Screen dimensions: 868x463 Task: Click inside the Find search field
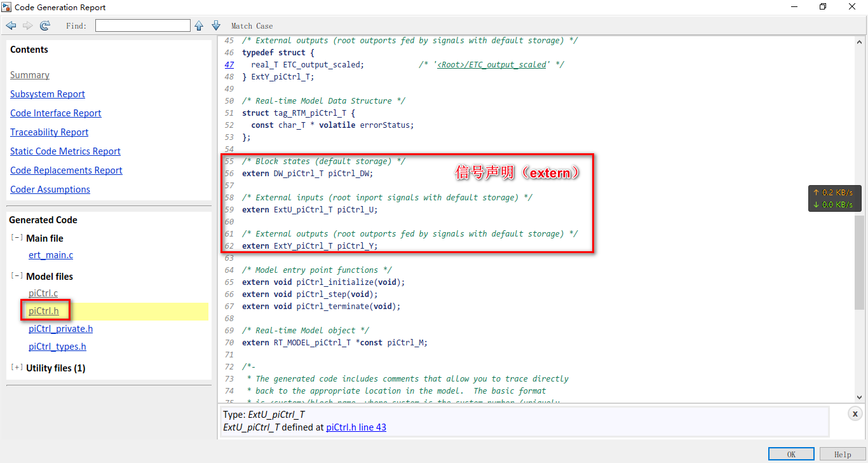pos(143,25)
